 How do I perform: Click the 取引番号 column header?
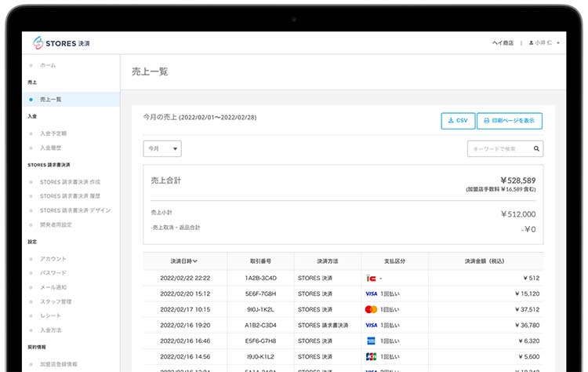tap(260, 261)
